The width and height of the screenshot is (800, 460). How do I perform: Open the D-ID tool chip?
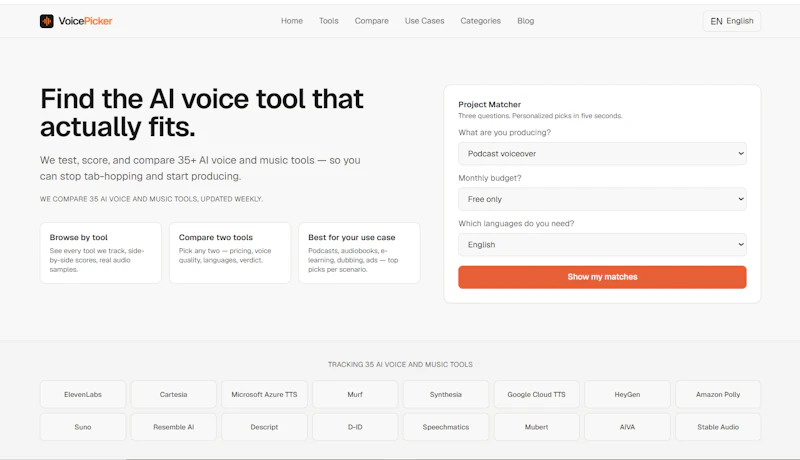click(355, 427)
